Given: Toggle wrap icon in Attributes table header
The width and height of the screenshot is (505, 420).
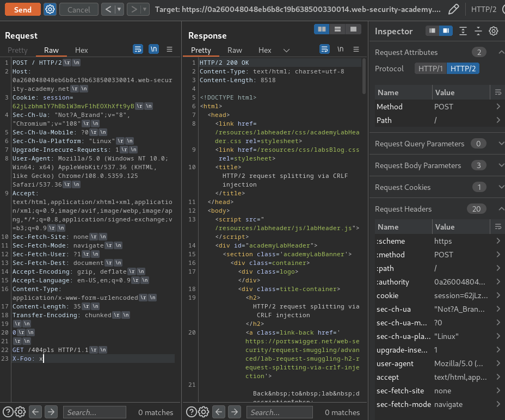Looking at the screenshot, I should pyautogui.click(x=497, y=92).
